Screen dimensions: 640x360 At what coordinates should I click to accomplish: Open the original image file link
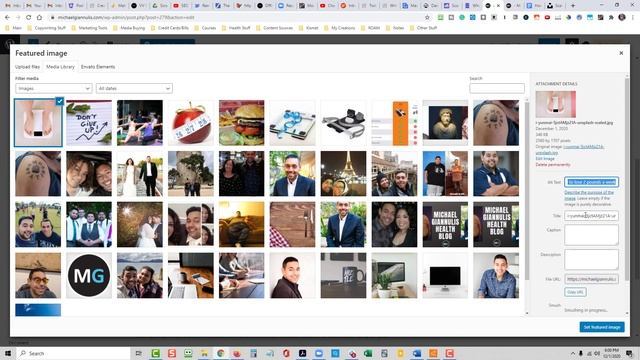pyautogui.click(x=584, y=147)
